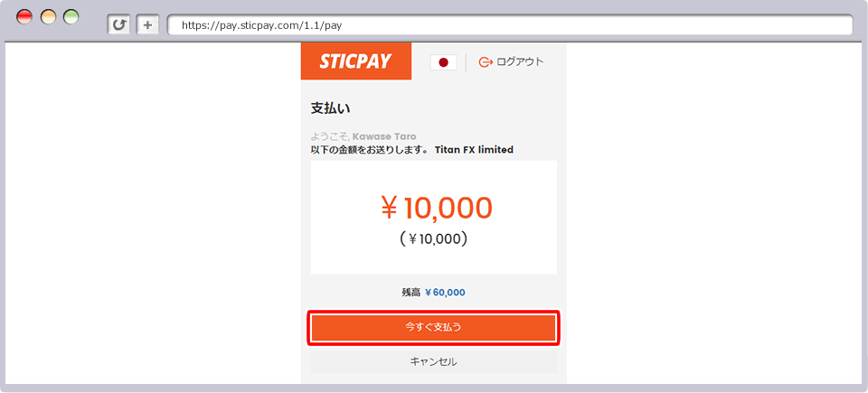The height and width of the screenshot is (393, 868).
Task: Cancel the payment with キャンセル button
Action: tap(433, 362)
